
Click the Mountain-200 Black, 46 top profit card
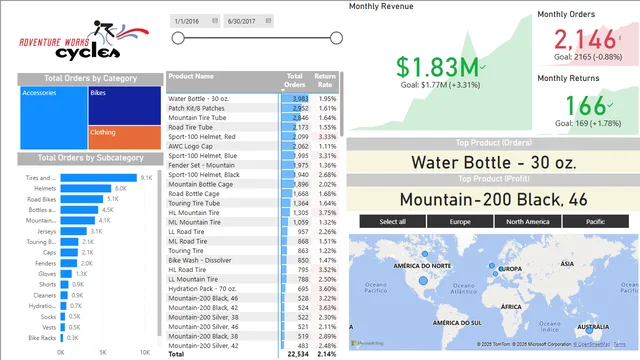(493, 200)
